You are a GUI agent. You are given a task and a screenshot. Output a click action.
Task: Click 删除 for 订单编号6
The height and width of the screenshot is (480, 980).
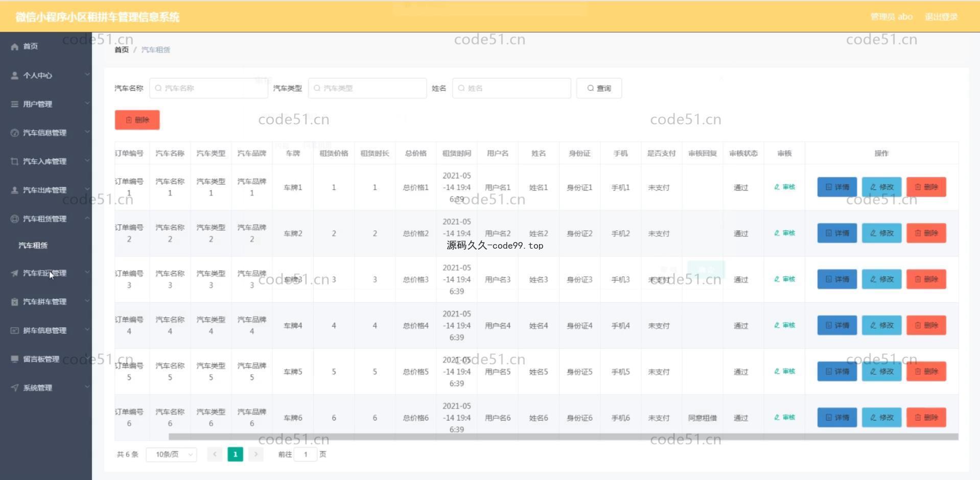(926, 417)
